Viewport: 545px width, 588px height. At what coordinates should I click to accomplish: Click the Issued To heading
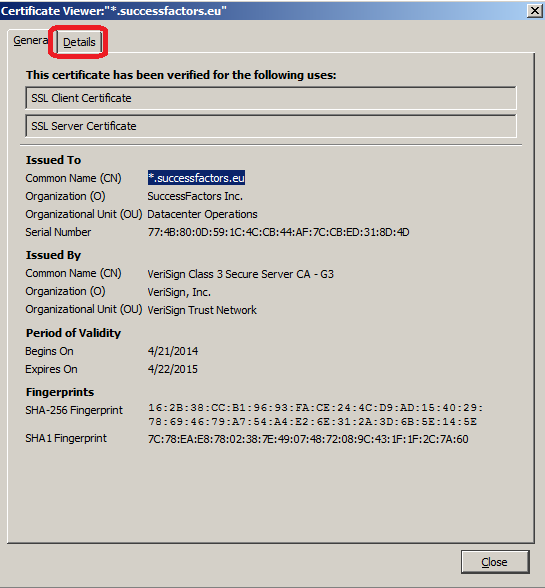click(53, 160)
